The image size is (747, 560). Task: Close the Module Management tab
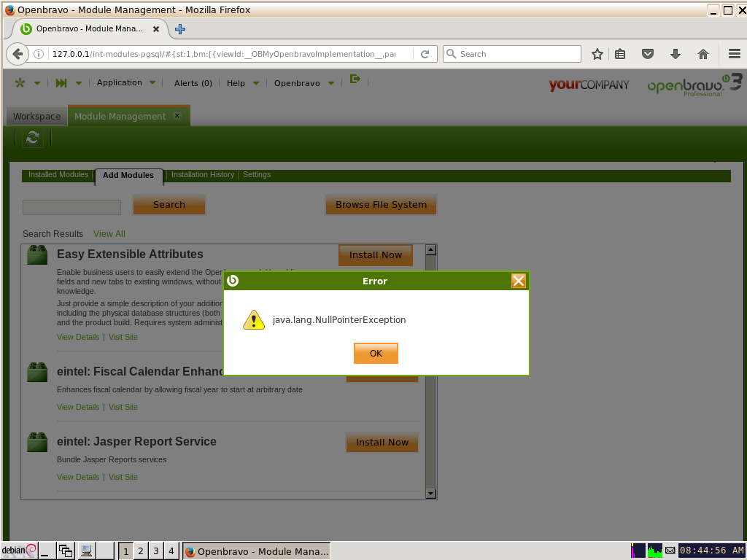[x=177, y=116]
